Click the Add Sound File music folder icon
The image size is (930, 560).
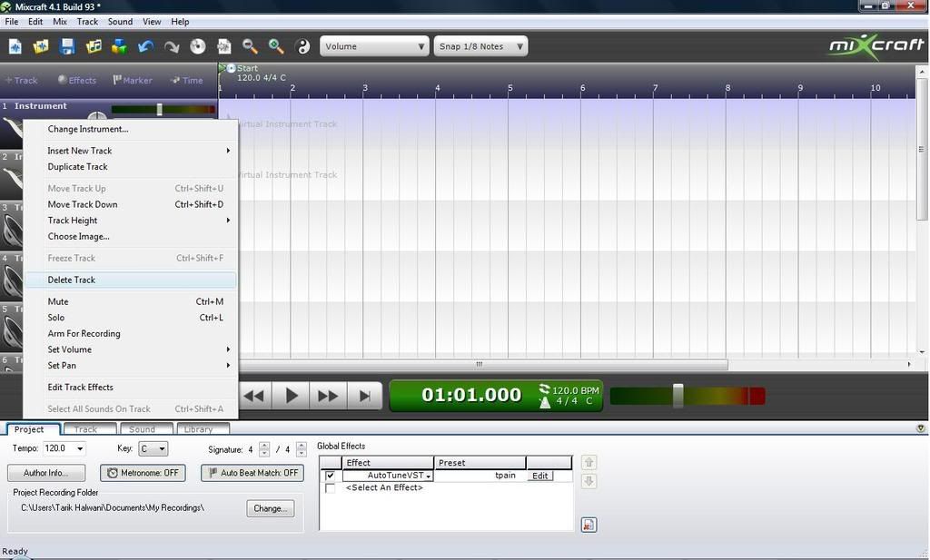coord(94,46)
